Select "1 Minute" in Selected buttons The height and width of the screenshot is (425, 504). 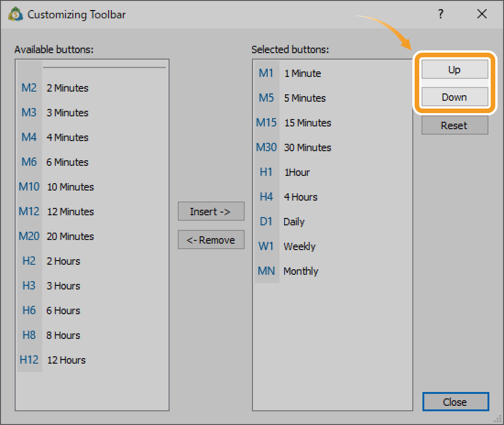point(302,74)
